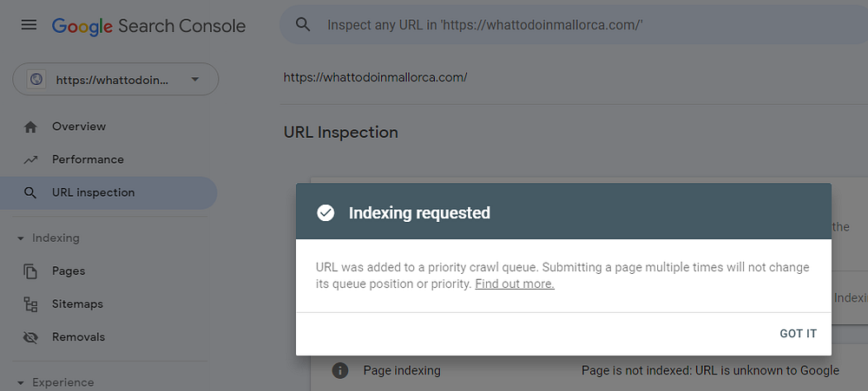Follow the 'Find out more' link
This screenshot has height=391, width=868.
[x=515, y=283]
